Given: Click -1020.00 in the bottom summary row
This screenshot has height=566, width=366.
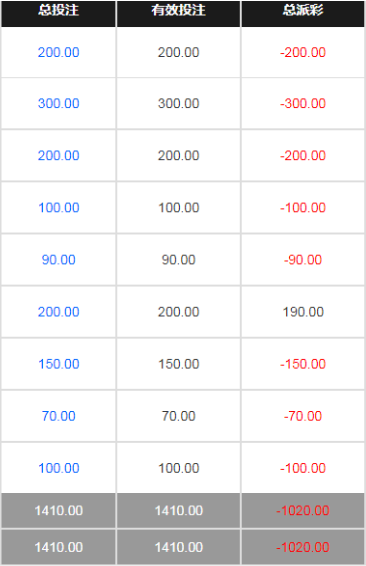Looking at the screenshot, I should [x=303, y=547].
